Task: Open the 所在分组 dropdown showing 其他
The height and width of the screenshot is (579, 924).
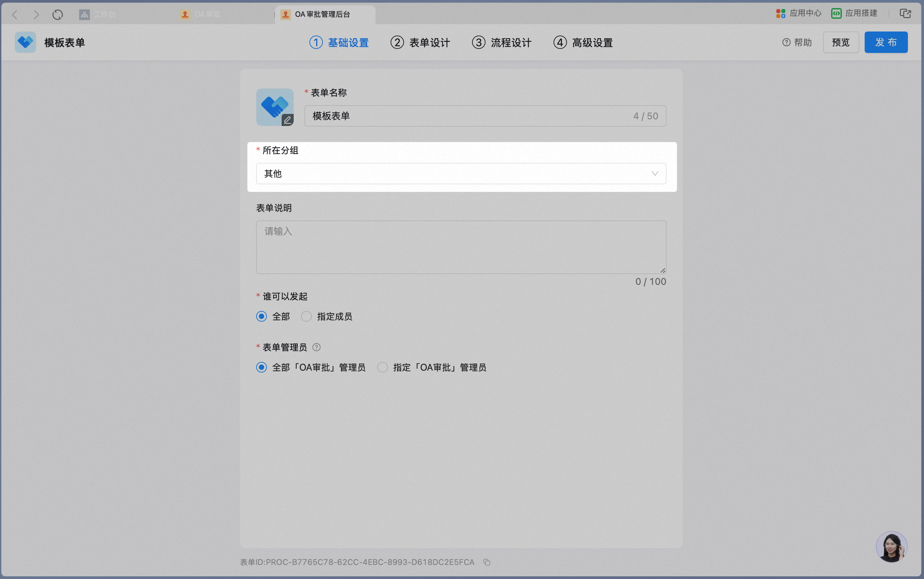Action: pos(461,174)
